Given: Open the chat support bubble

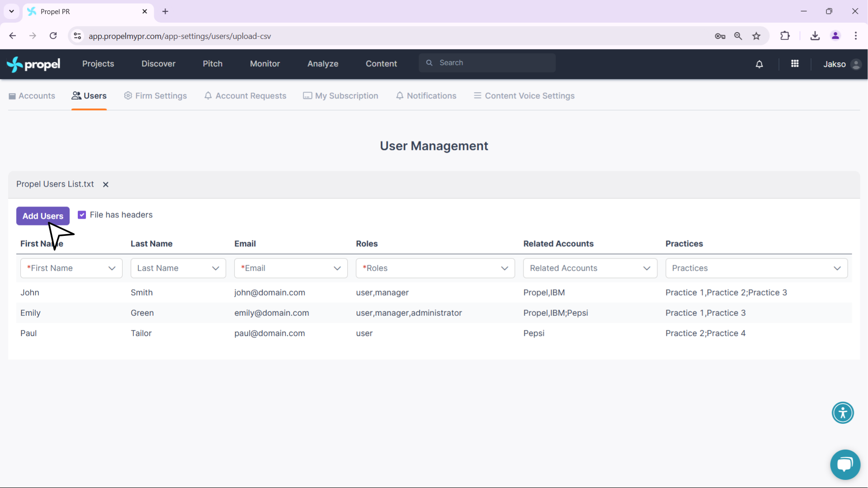Looking at the screenshot, I should pyautogui.click(x=845, y=465).
